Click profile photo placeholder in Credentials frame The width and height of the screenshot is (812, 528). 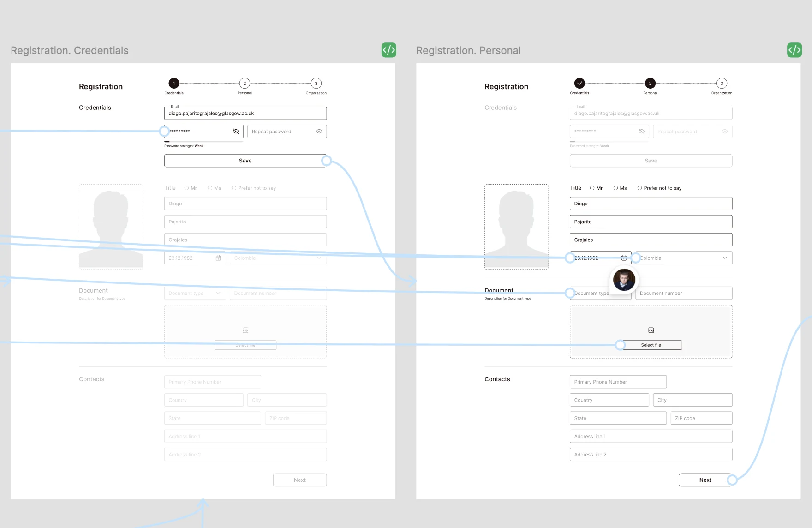[111, 227]
